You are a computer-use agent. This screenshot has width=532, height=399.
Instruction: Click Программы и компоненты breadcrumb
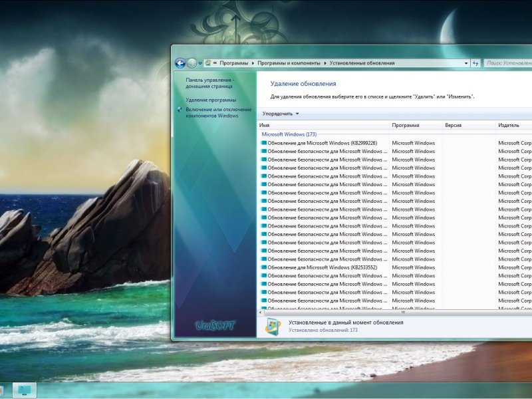point(289,63)
